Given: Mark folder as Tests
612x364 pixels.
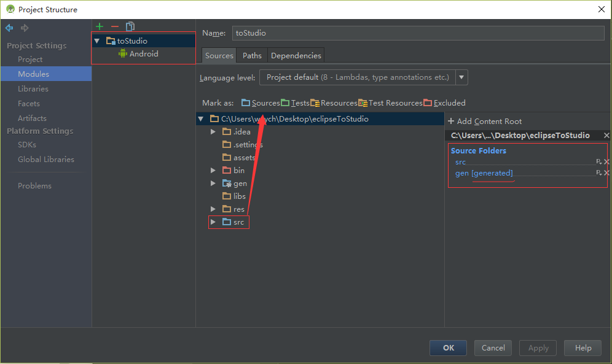Looking at the screenshot, I should coord(296,103).
